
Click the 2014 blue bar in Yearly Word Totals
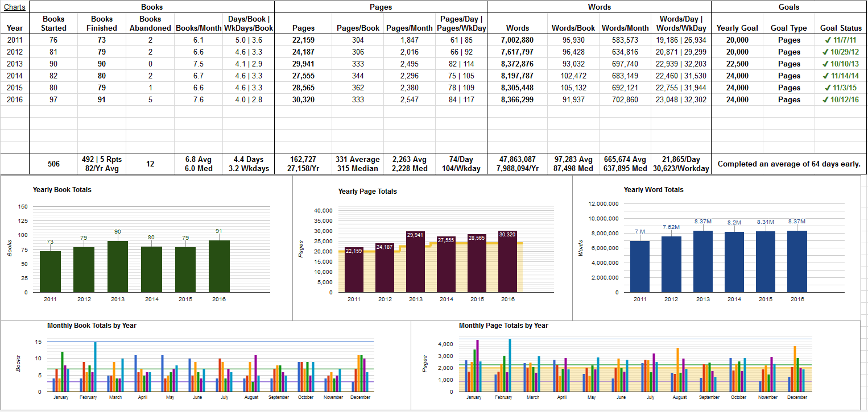(x=734, y=262)
